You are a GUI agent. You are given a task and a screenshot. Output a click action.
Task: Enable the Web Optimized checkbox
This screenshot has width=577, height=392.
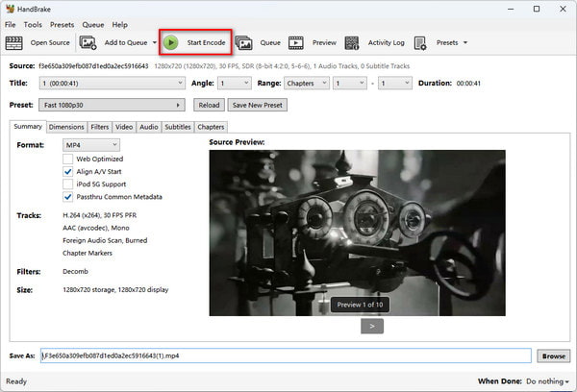pos(67,159)
